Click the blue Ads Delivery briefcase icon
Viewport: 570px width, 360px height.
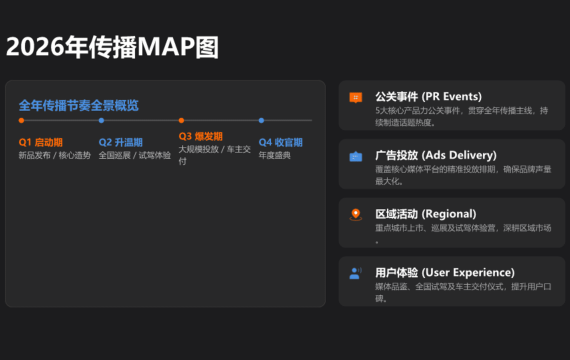pos(356,156)
